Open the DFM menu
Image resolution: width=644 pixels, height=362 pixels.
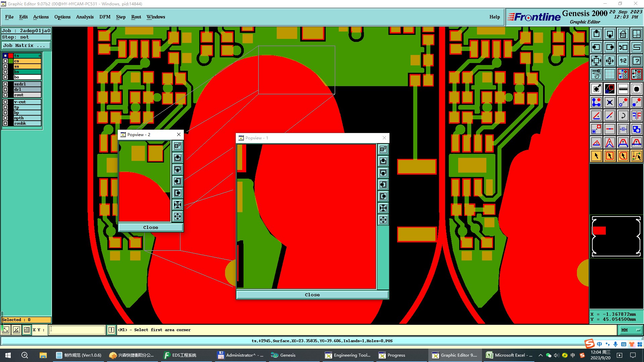105,17
